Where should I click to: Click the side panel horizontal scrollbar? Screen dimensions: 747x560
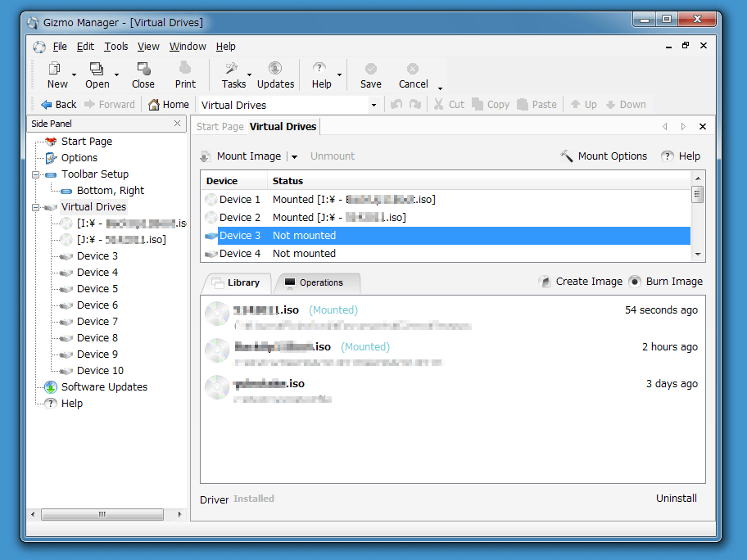tap(102, 514)
